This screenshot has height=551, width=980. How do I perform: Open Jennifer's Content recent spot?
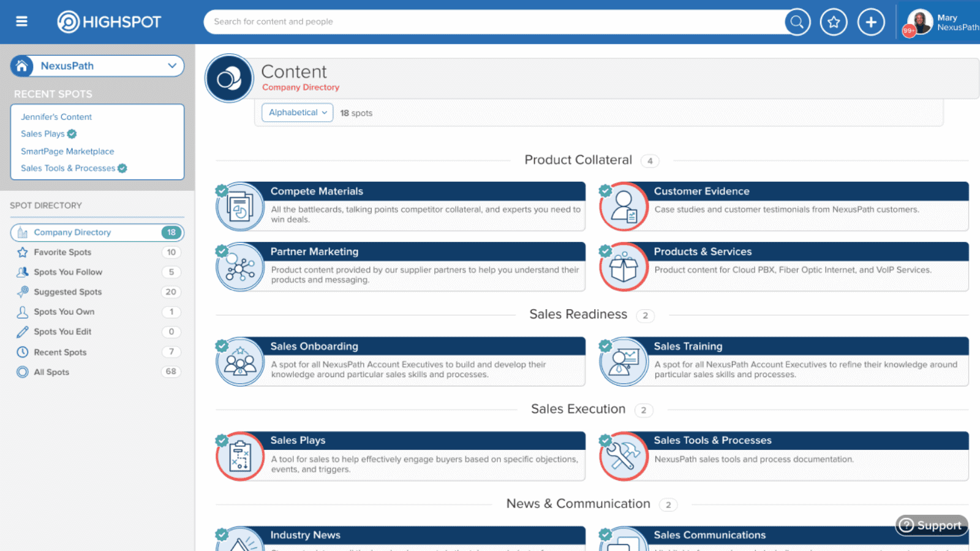click(x=56, y=117)
